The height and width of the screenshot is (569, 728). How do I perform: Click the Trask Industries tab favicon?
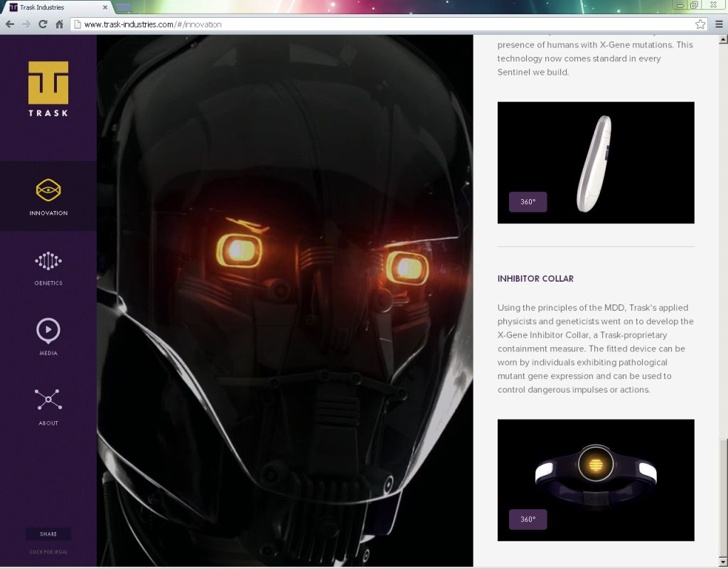click(x=14, y=7)
